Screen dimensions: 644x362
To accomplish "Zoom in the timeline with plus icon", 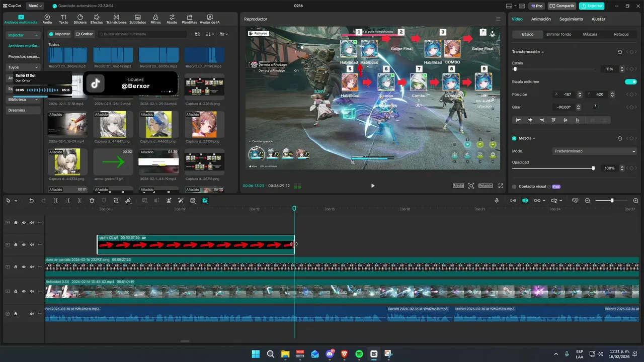I will tap(635, 201).
